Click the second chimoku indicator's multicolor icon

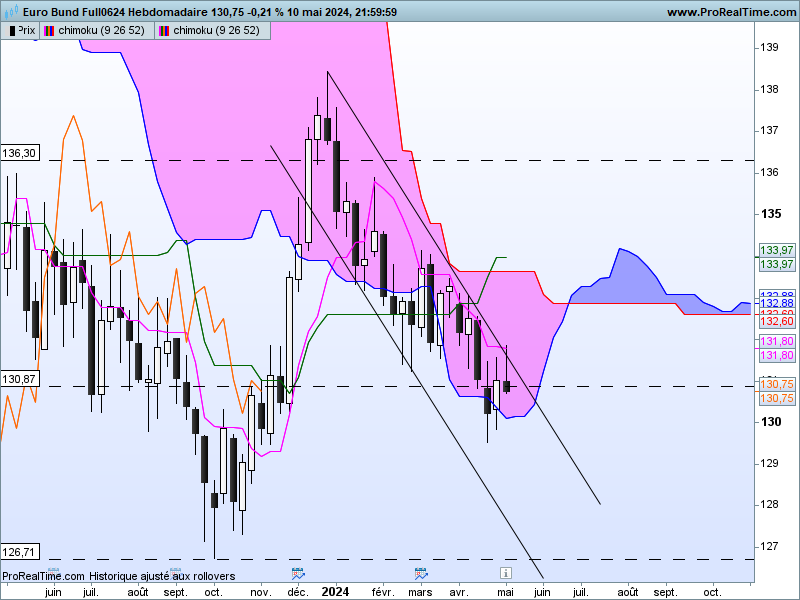point(164,31)
